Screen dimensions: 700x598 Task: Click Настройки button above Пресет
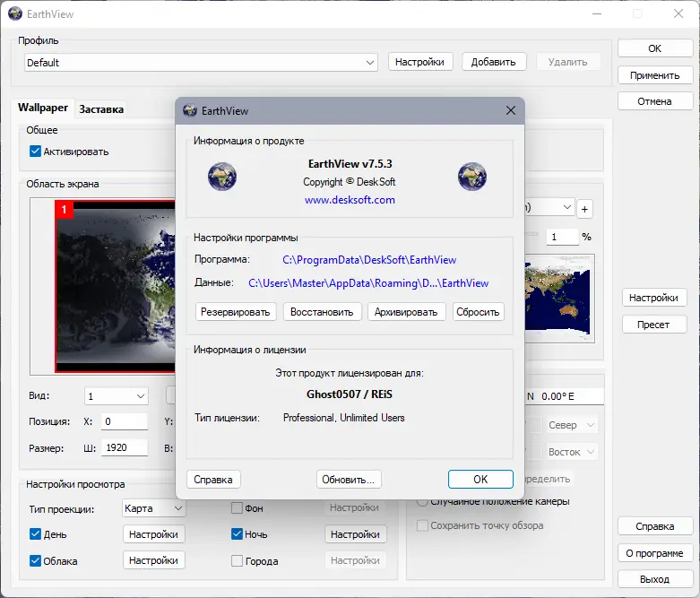pyautogui.click(x=653, y=298)
